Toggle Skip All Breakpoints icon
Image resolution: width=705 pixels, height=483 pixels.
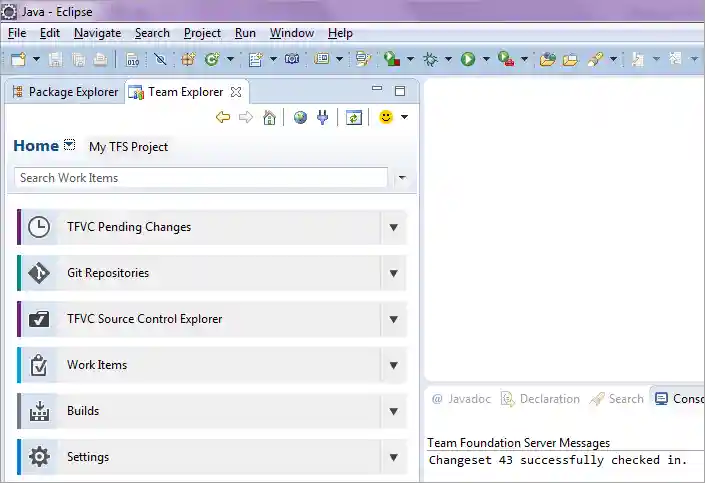click(x=160, y=59)
